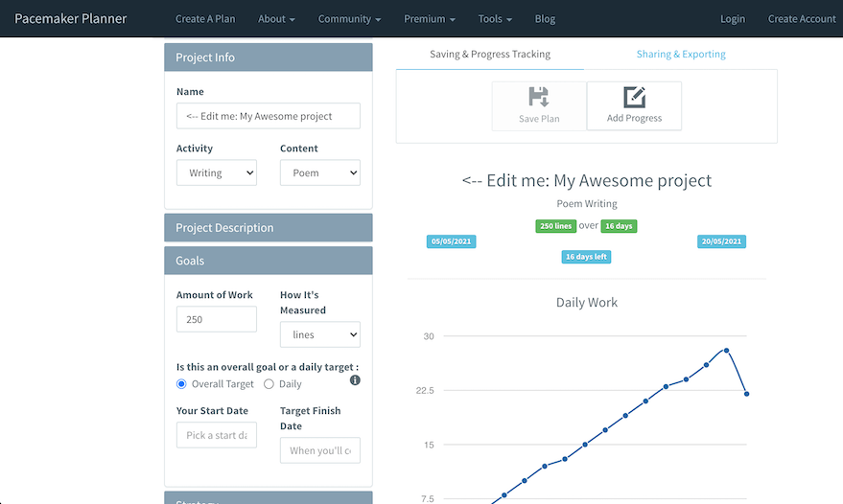Open the Community navigation menu
Screen dimensions: 843x504
(x=349, y=19)
